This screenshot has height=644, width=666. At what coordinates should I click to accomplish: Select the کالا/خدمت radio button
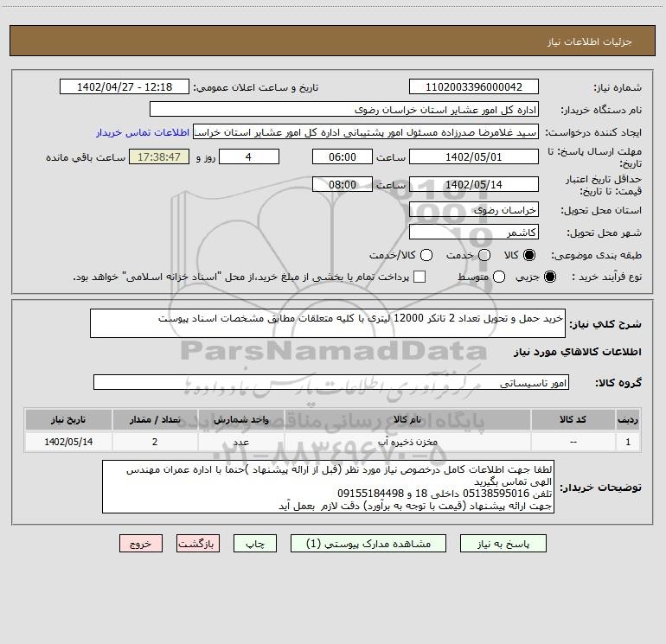(426, 255)
